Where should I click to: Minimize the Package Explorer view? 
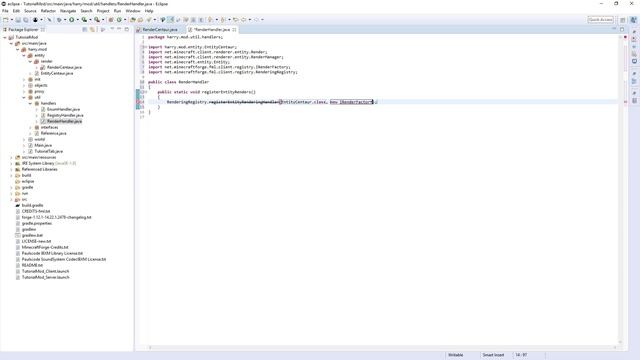[119, 29]
